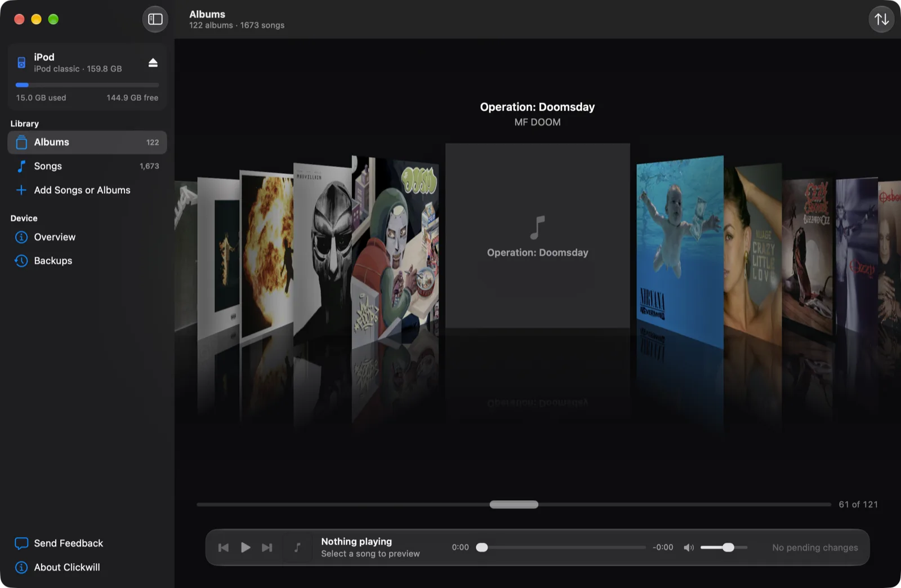Click the Send Feedback speech bubble icon
Viewport: 901px width, 588px height.
coord(21,544)
